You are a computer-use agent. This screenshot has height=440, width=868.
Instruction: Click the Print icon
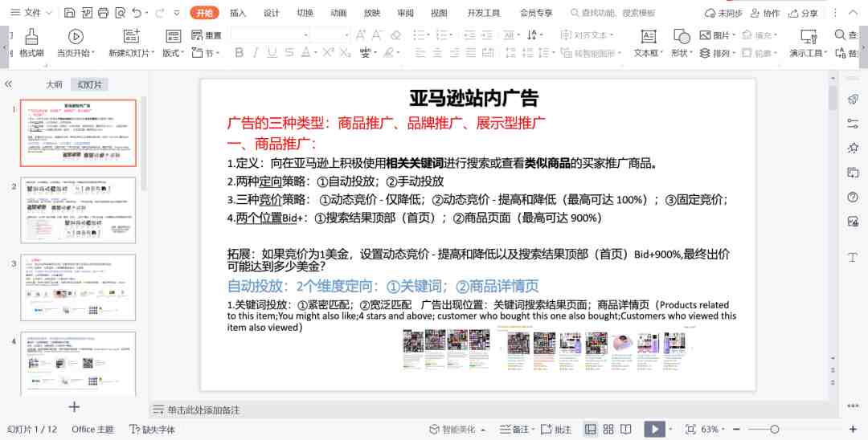pyautogui.click(x=103, y=13)
